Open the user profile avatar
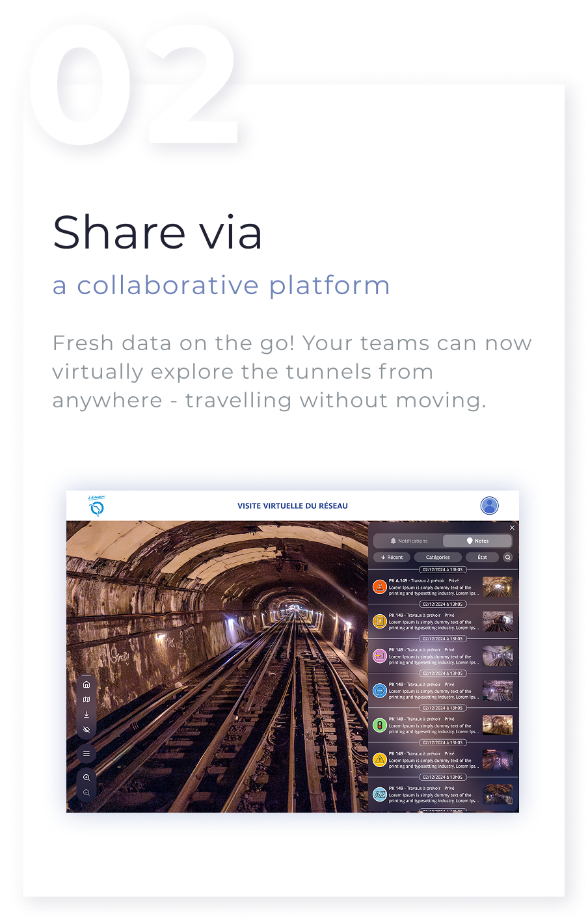Screen dimensions: 588x920 coord(489,506)
